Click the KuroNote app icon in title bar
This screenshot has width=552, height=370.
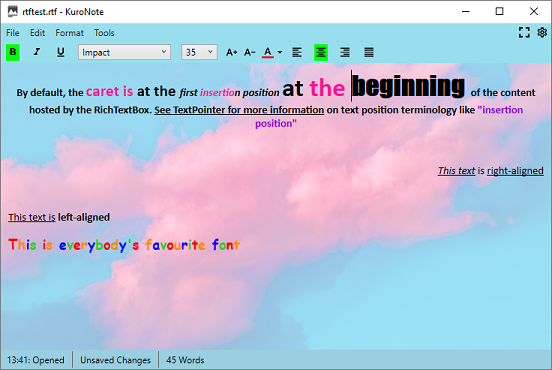click(13, 11)
